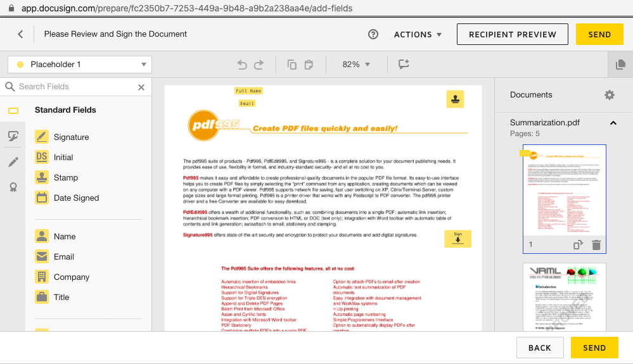This screenshot has height=364, width=633.
Task: Clear the Search Fields box
Action: point(141,87)
